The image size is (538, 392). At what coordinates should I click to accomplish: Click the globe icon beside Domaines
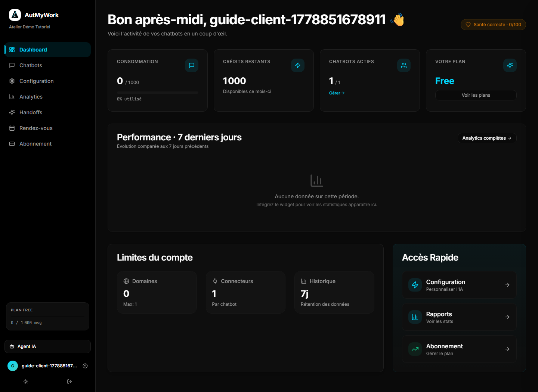pyautogui.click(x=126, y=281)
